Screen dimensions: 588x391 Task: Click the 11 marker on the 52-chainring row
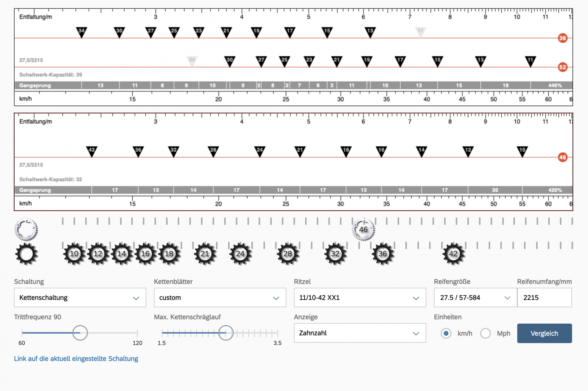[530, 61]
